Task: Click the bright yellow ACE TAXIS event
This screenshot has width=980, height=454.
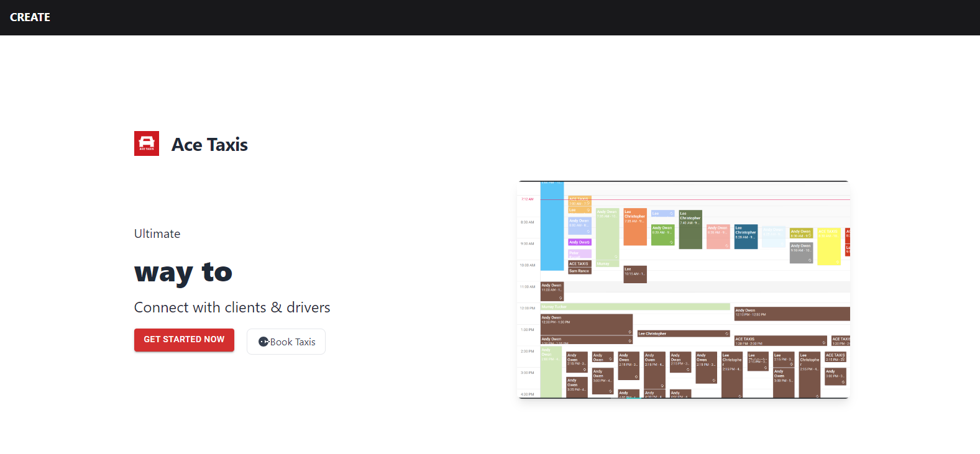Action: point(828,248)
